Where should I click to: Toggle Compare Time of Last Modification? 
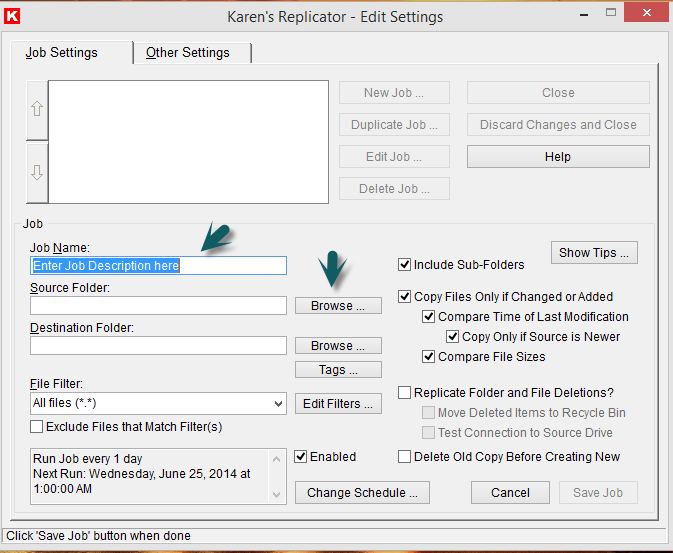pos(428,317)
